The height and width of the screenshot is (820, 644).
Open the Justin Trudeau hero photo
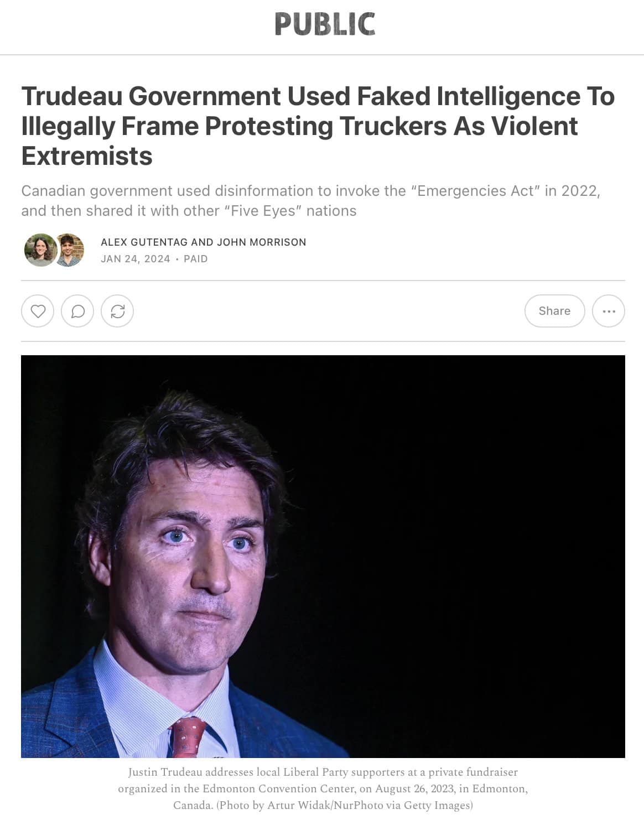coord(323,556)
